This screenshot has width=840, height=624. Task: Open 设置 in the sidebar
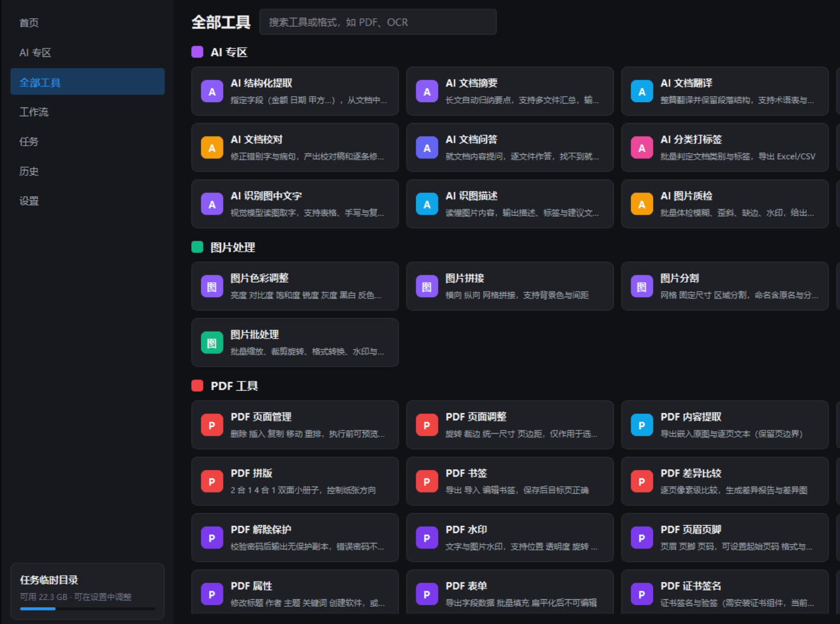88,200
